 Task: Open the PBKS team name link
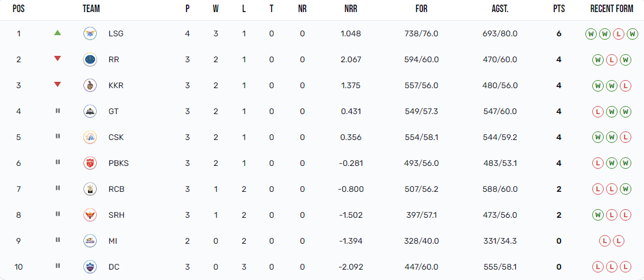coord(118,163)
